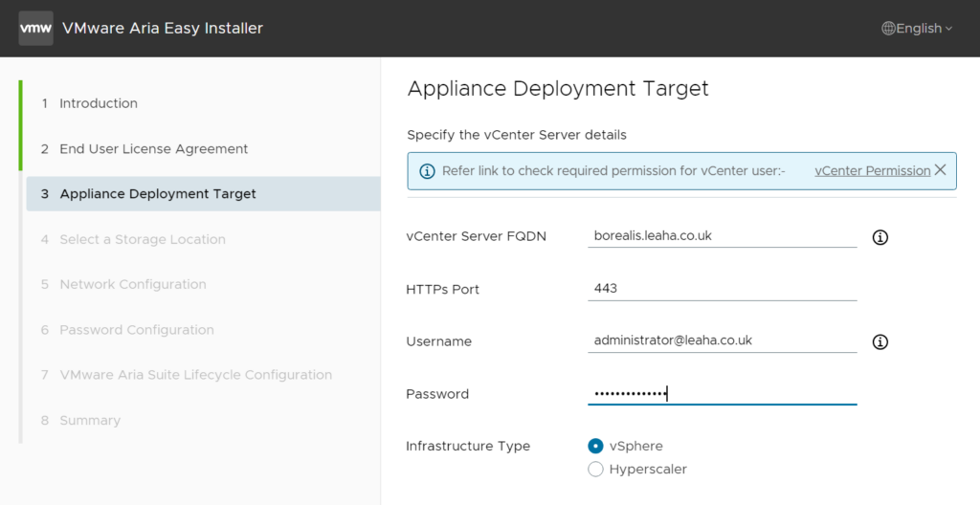Select VMware Aria Suite Lifecycle Configuration step
The height and width of the screenshot is (505, 980).
[x=203, y=375]
